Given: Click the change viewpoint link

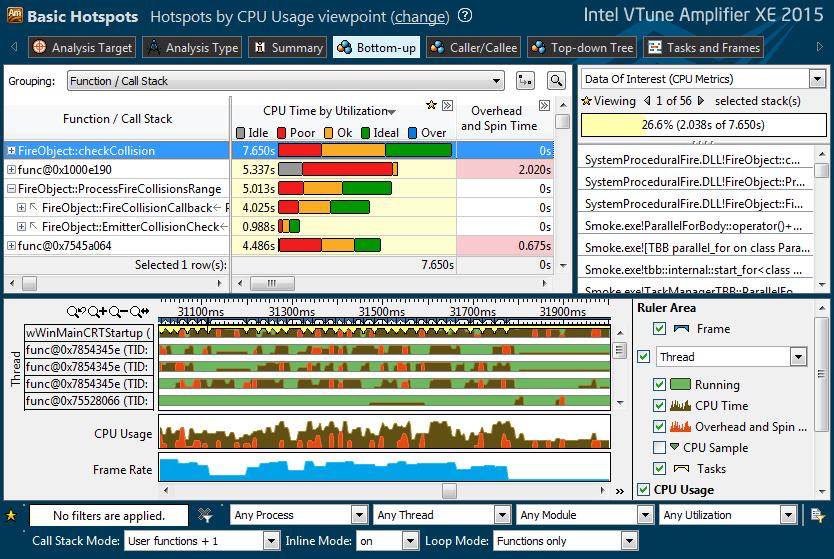Looking at the screenshot, I should point(420,17).
